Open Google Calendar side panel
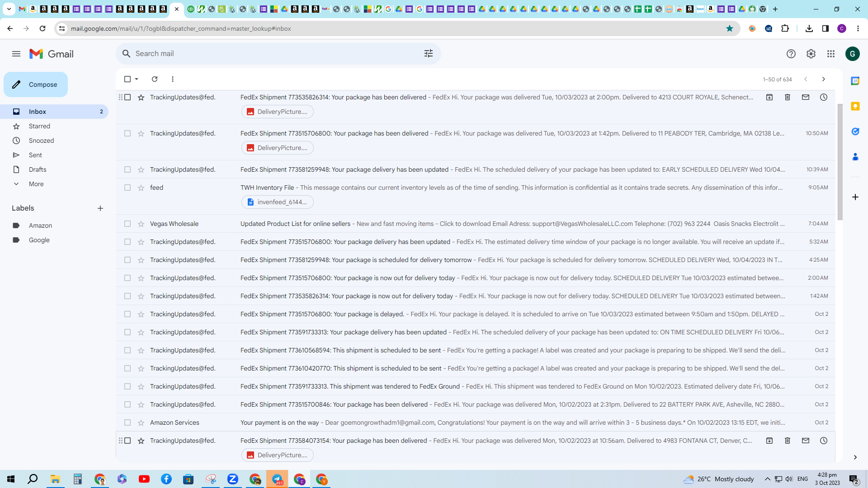868x488 pixels. pyautogui.click(x=855, y=81)
